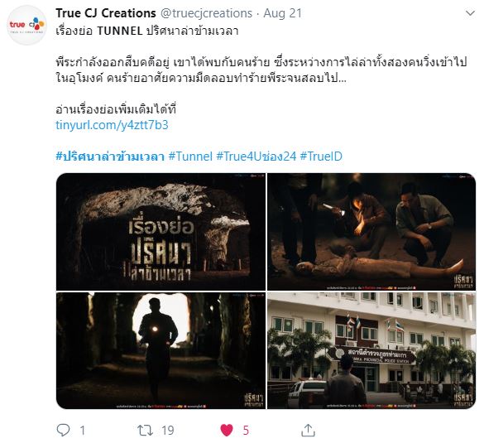This screenshot has width=484, height=448.
Task: Click the like count 5
Action: [246, 431]
